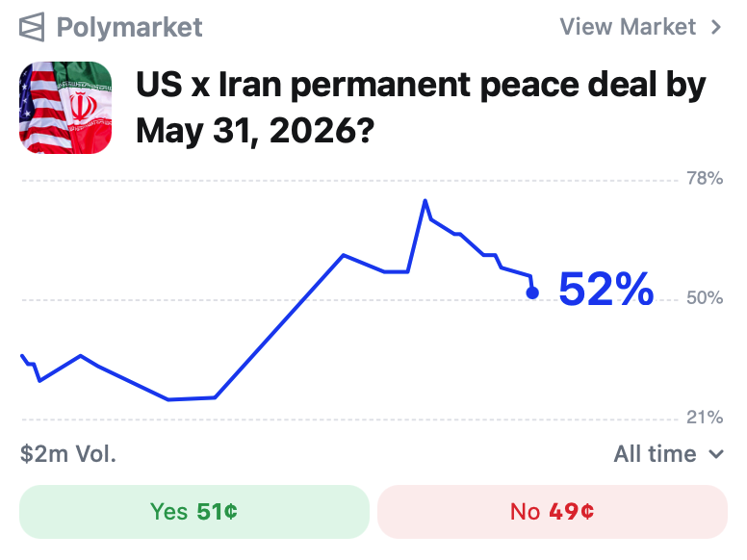Click the Polymarket brand name text

(129, 27)
